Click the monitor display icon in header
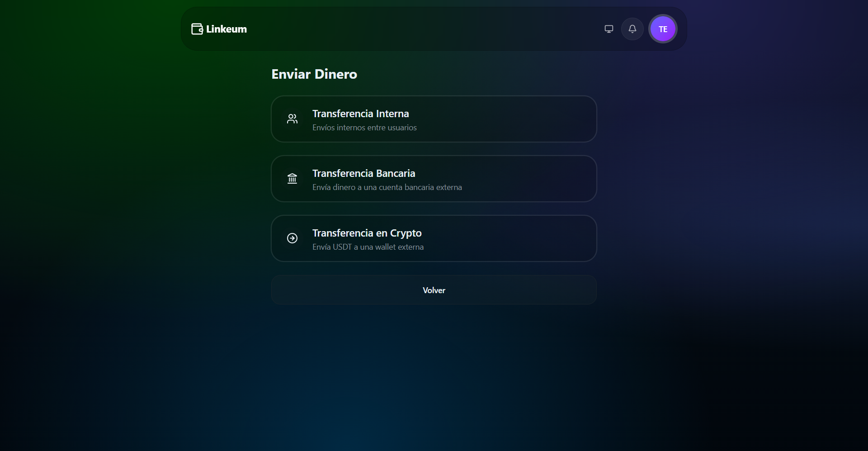 (609, 29)
